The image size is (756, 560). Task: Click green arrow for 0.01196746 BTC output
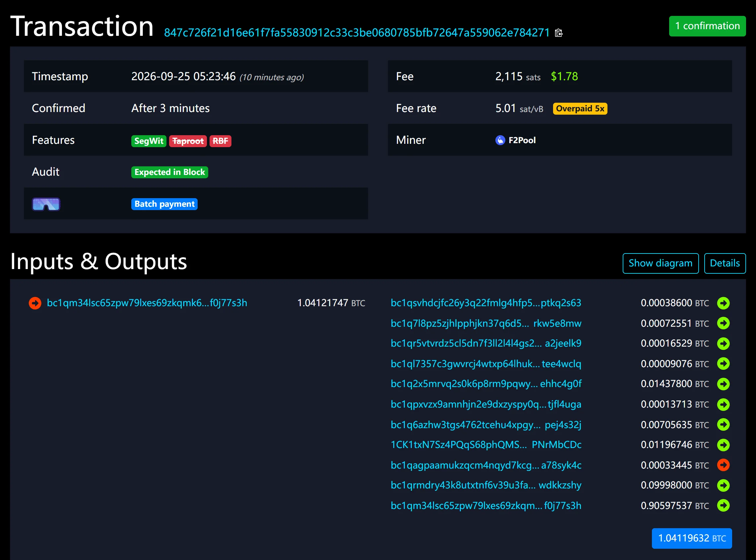pos(723,445)
